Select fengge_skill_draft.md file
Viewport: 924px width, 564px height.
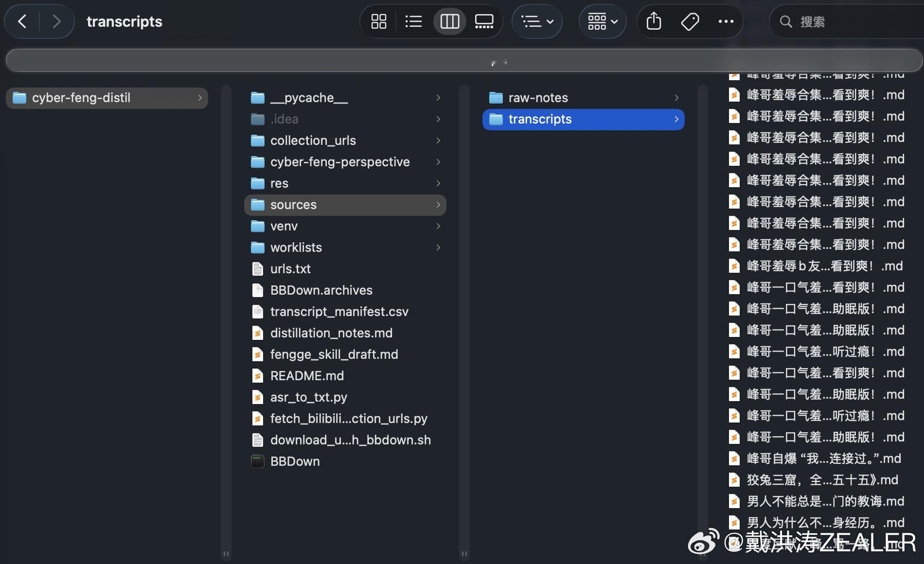pos(345,354)
